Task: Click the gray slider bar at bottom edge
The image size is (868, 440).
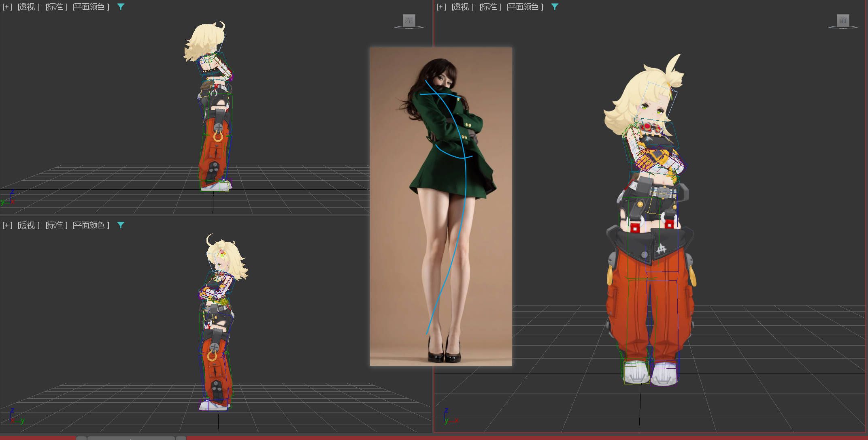Action: (131, 438)
